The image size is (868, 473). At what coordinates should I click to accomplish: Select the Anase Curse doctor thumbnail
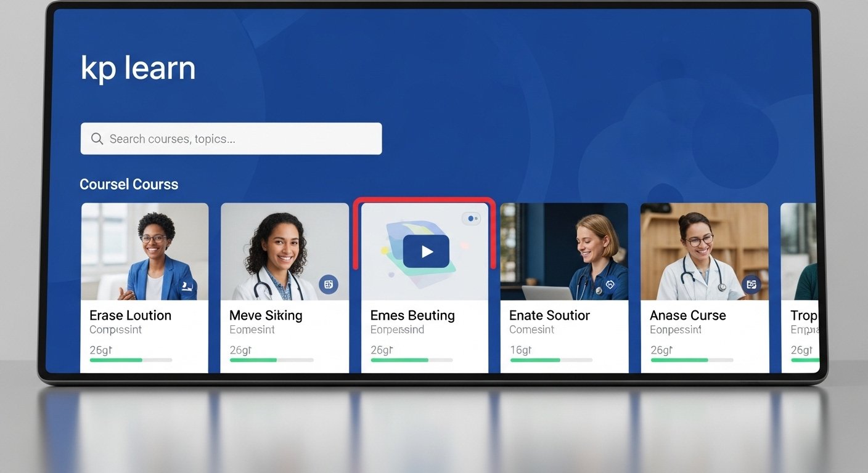tap(704, 251)
